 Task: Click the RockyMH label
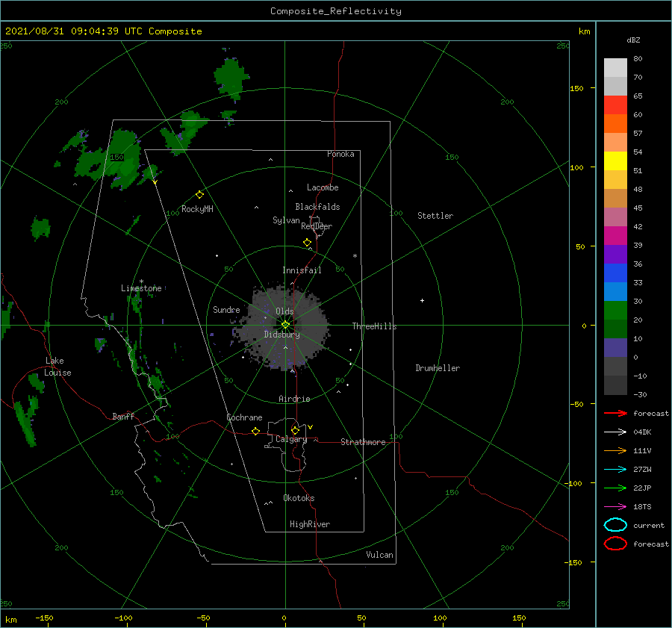(197, 209)
